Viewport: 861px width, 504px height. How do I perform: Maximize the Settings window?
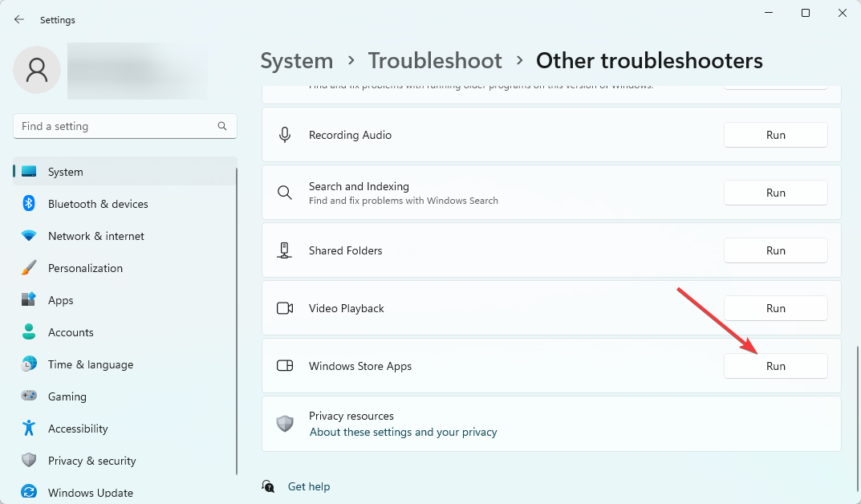click(x=806, y=13)
